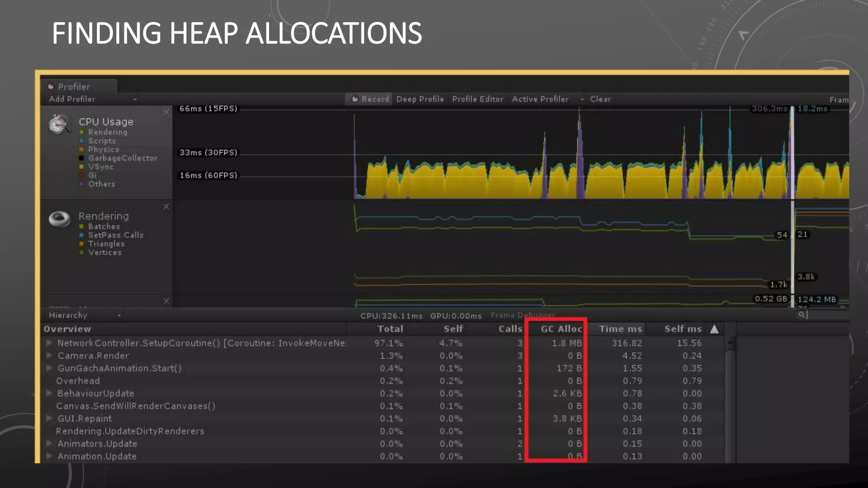The image size is (868, 488).
Task: Sort by the GC Alloc column header
Action: pos(561,329)
